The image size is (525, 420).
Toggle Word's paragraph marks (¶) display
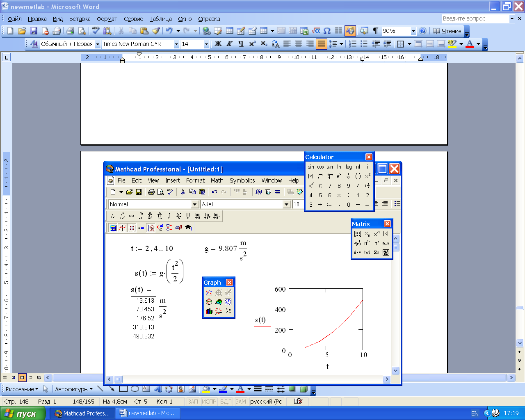click(375, 31)
